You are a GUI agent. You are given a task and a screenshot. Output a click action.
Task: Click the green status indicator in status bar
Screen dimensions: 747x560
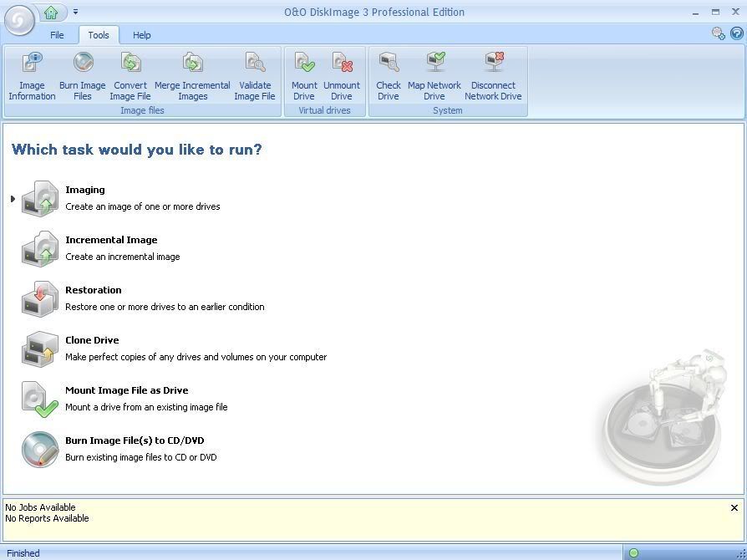633,552
